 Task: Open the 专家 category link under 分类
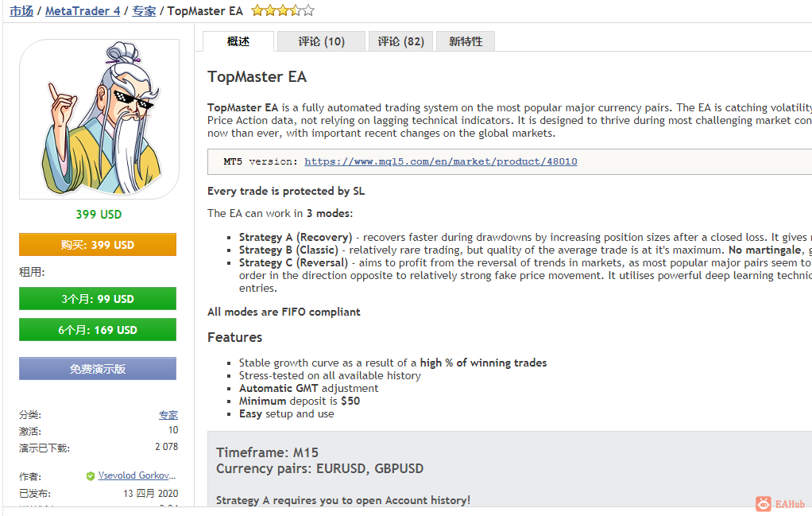tap(168, 415)
